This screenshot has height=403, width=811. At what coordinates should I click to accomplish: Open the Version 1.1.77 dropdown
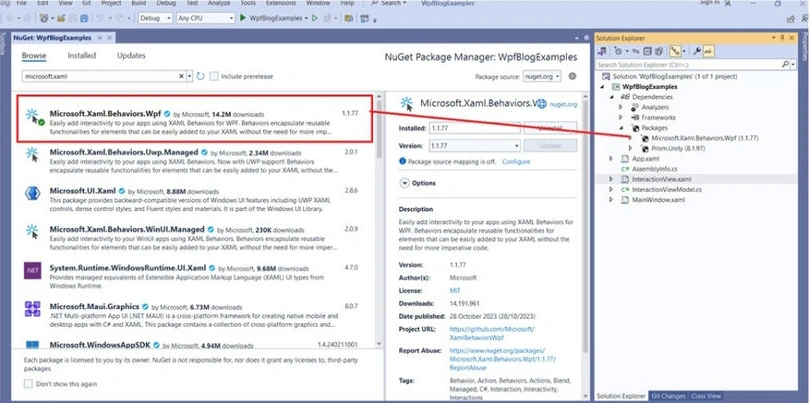(x=474, y=146)
